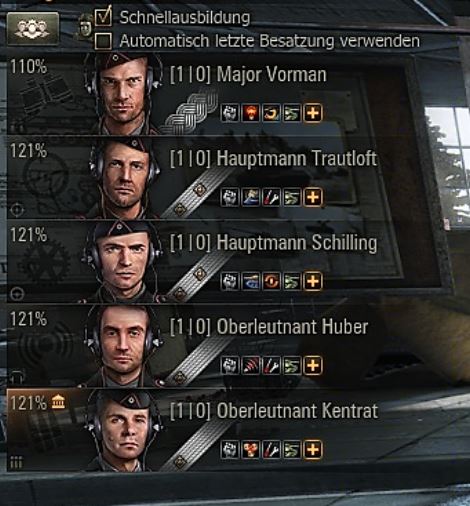
Task: Click the crew operations button with gear
Action: (x=33, y=29)
